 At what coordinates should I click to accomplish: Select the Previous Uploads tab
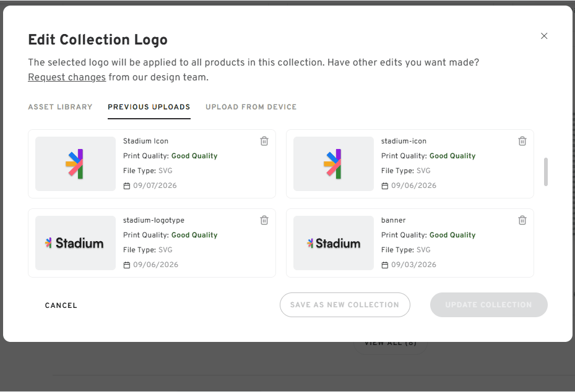(x=149, y=107)
